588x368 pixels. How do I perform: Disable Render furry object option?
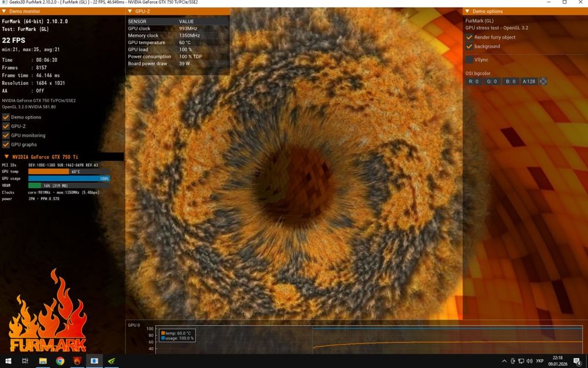(x=469, y=37)
